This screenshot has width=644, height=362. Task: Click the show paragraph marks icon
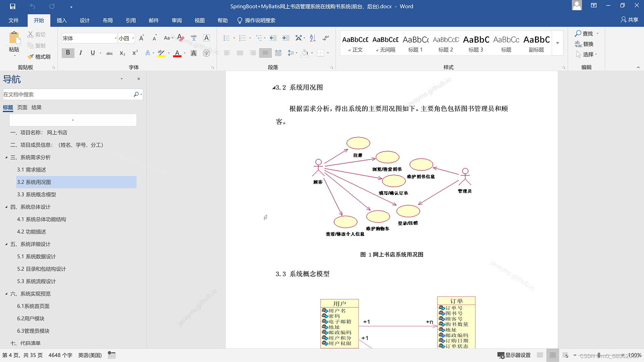tap(325, 38)
